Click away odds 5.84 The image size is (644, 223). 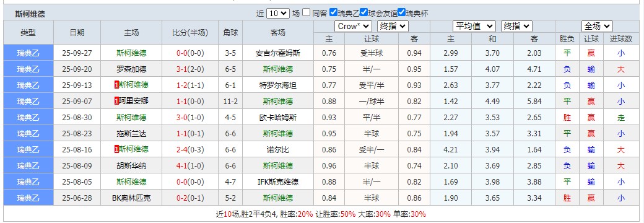(534, 101)
